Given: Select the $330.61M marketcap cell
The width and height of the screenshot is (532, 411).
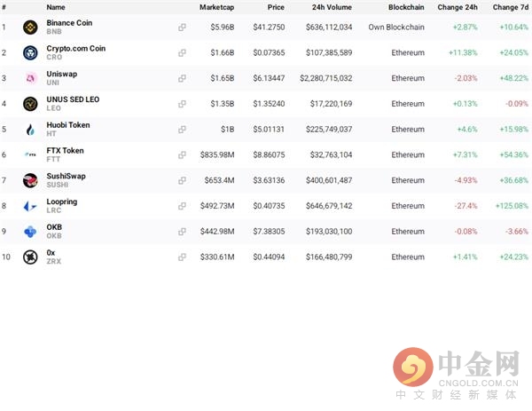Looking at the screenshot, I should [x=217, y=257].
